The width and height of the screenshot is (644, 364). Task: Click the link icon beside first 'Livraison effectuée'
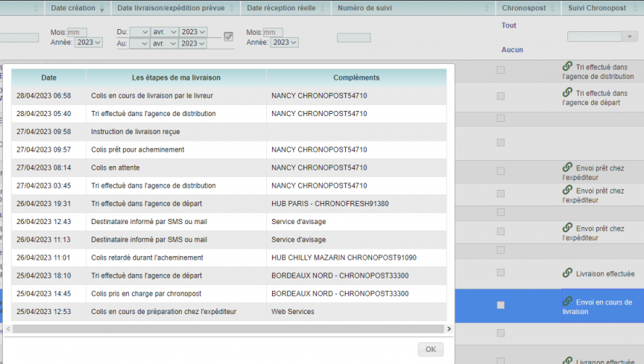[567, 272]
